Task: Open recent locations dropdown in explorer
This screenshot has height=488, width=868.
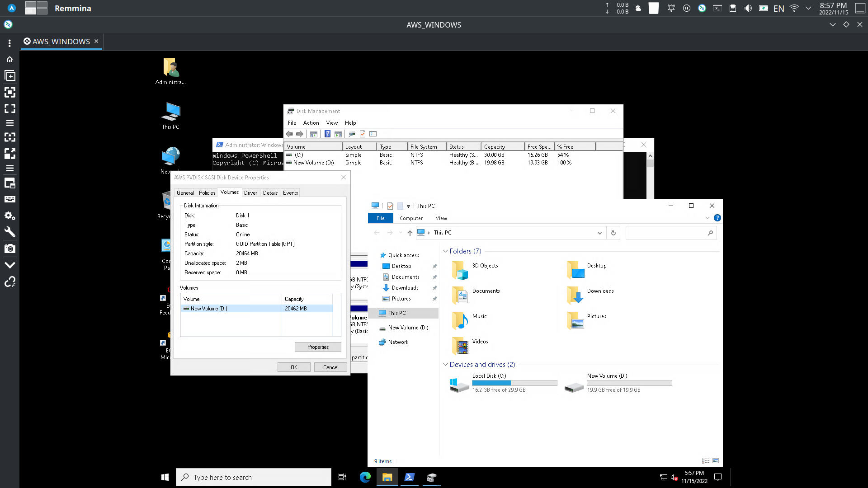Action: pyautogui.click(x=401, y=233)
